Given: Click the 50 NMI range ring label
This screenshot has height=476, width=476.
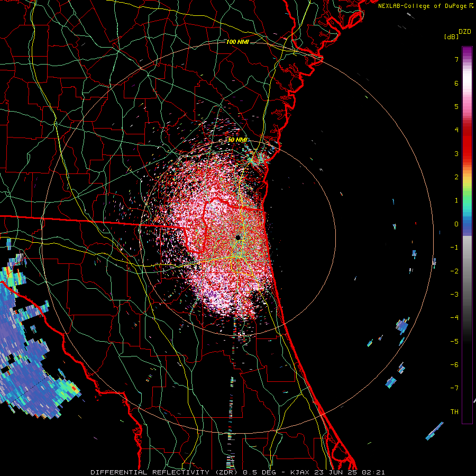Looking at the screenshot, I should 237,140.
